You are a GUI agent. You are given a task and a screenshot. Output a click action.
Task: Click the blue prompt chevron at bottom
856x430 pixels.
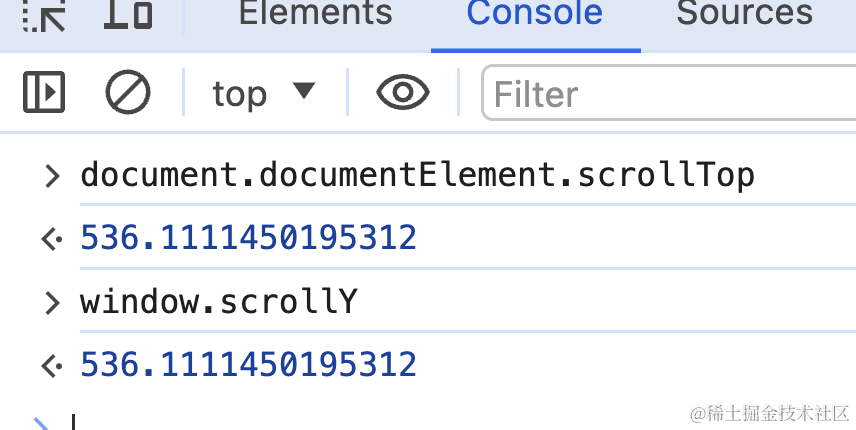(x=42, y=424)
